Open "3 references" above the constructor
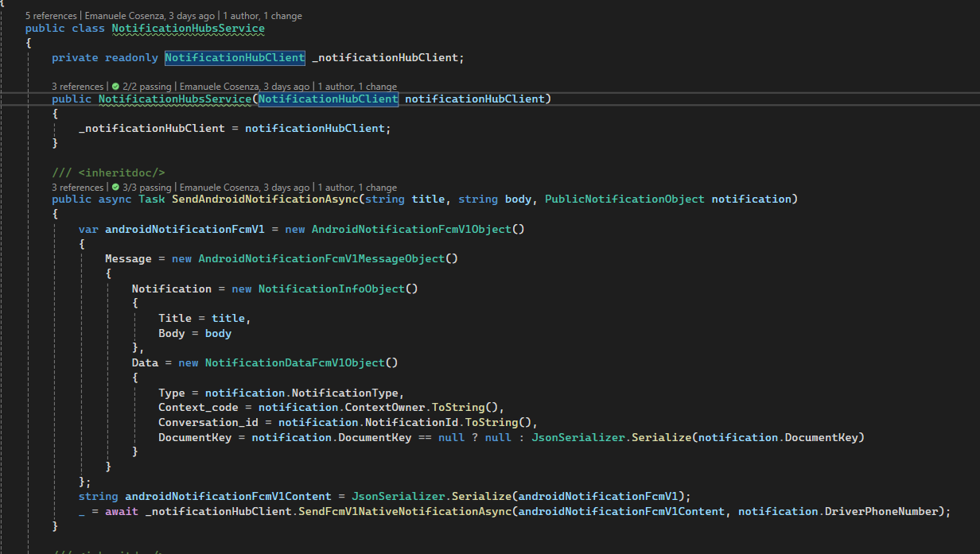The height and width of the screenshot is (554, 980). coord(77,87)
